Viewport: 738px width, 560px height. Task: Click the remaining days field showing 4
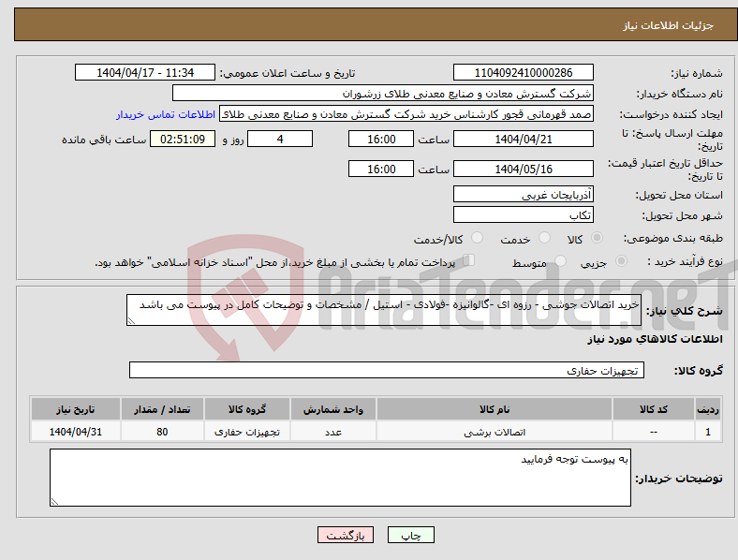(x=280, y=139)
